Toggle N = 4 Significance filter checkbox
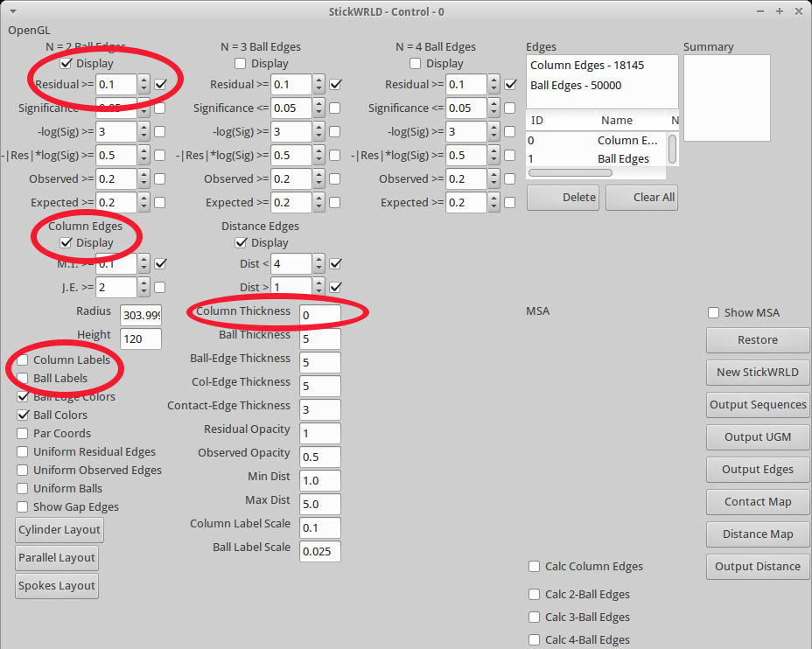The height and width of the screenshot is (649, 812). click(x=510, y=108)
